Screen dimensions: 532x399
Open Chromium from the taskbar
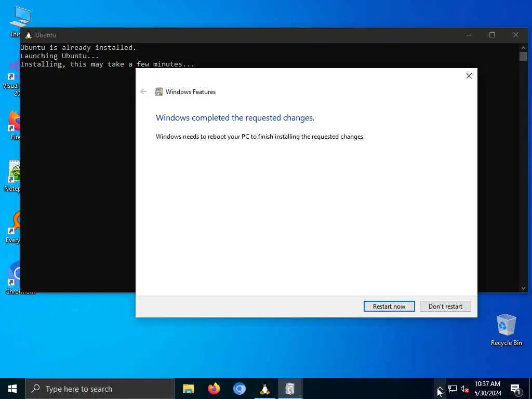[x=239, y=389]
